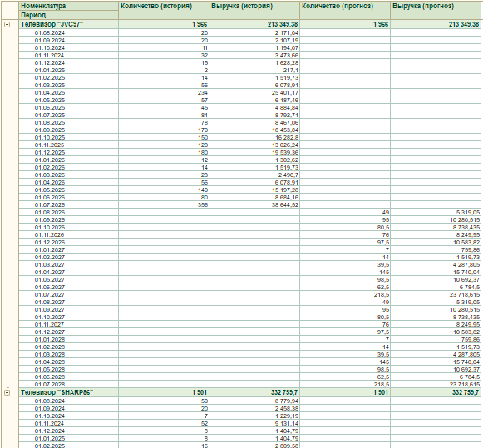Click forecast revenue cell for 01.04.2027
This screenshot has height=448, width=483.
[436, 273]
